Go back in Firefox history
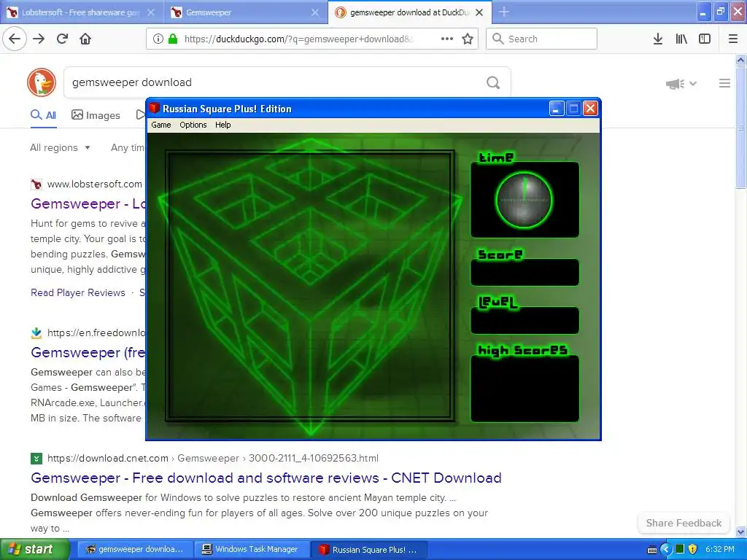 pos(15,39)
